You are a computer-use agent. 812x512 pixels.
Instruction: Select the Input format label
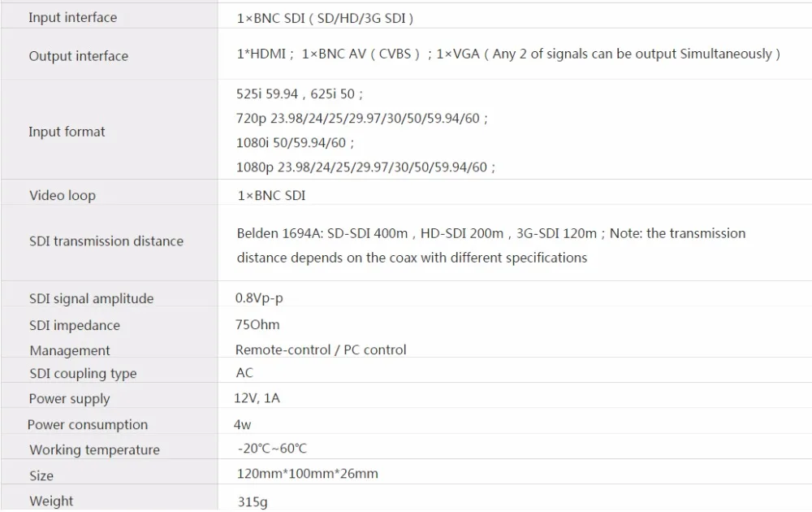67,132
